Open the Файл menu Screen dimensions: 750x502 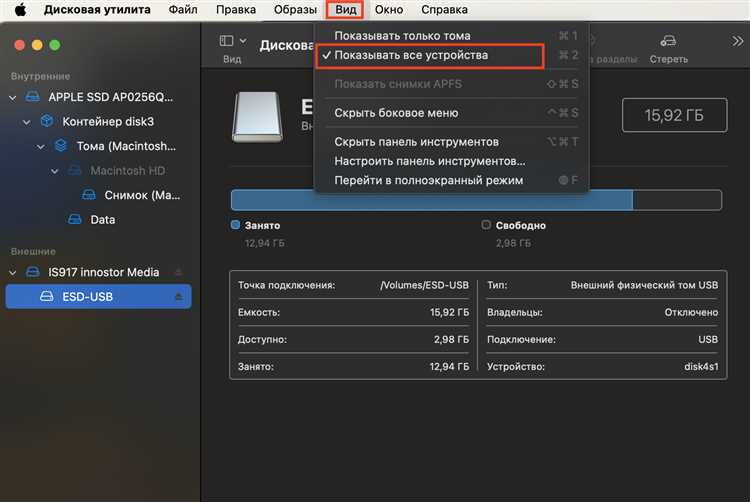183,10
